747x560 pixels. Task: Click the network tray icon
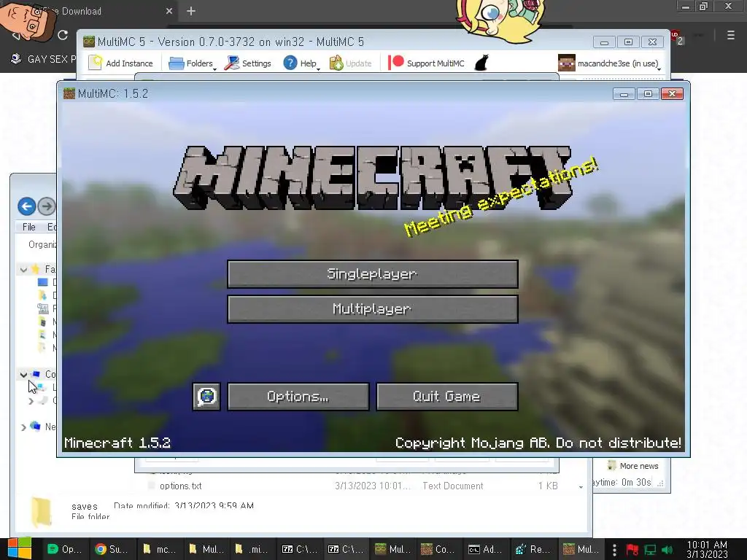[x=650, y=550]
